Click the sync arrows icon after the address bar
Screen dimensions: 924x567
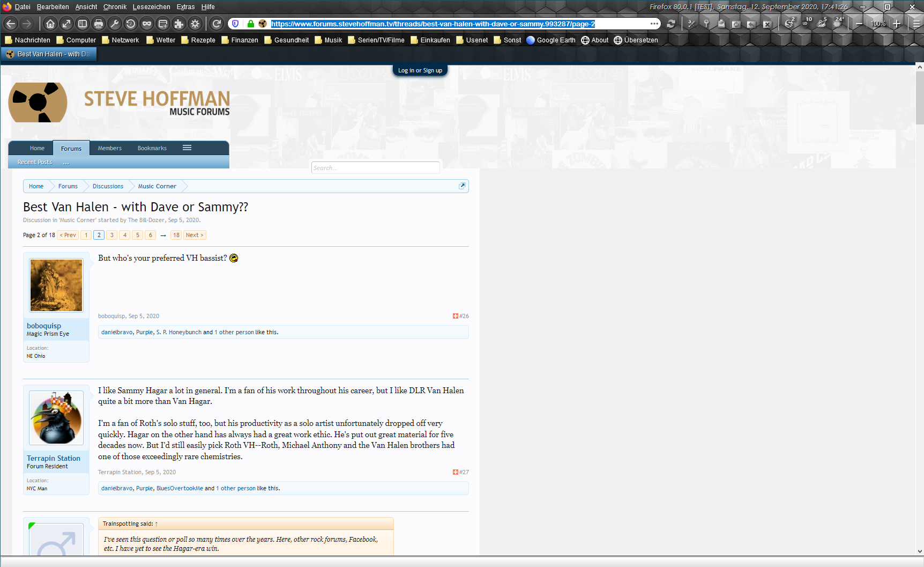(670, 24)
